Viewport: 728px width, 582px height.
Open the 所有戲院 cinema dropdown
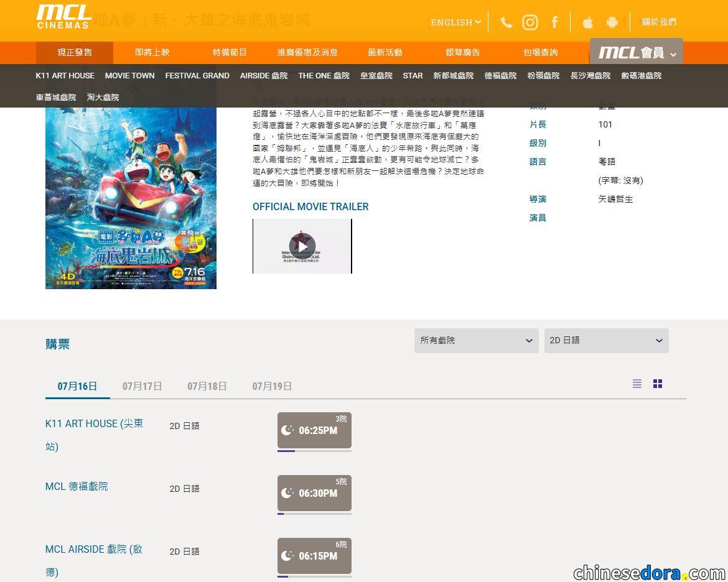pos(477,341)
